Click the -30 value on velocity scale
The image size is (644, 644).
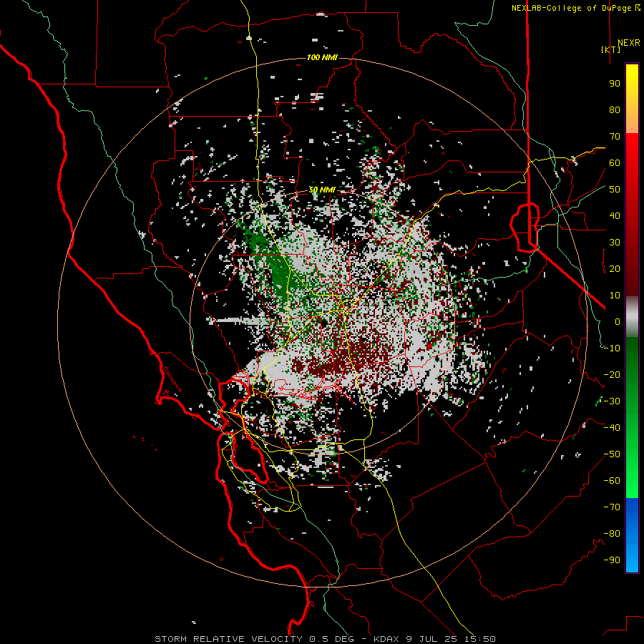click(612, 401)
